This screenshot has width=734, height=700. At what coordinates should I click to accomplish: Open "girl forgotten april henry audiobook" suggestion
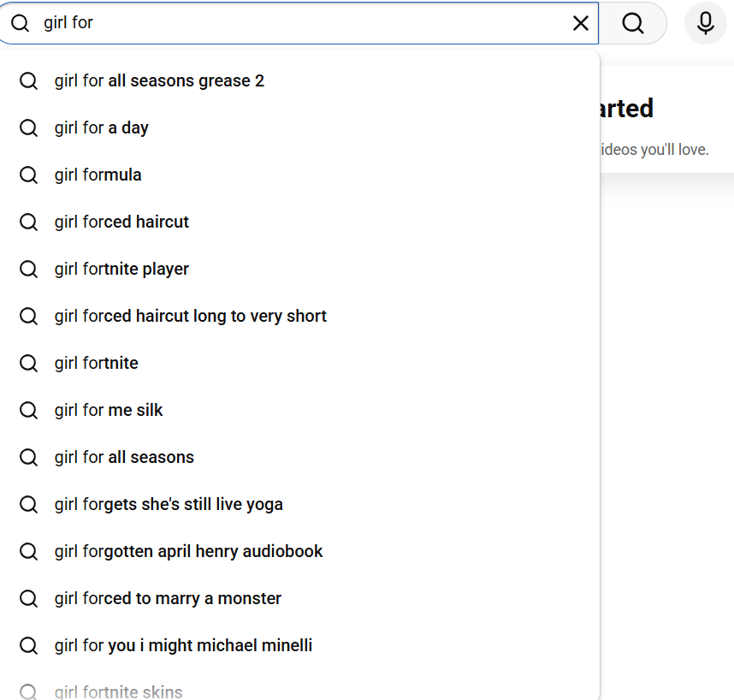coord(188,551)
